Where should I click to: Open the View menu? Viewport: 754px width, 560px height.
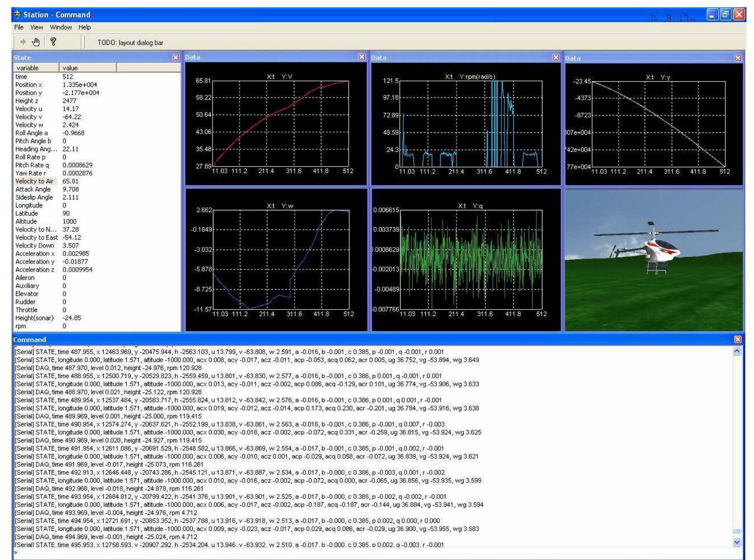36,27
